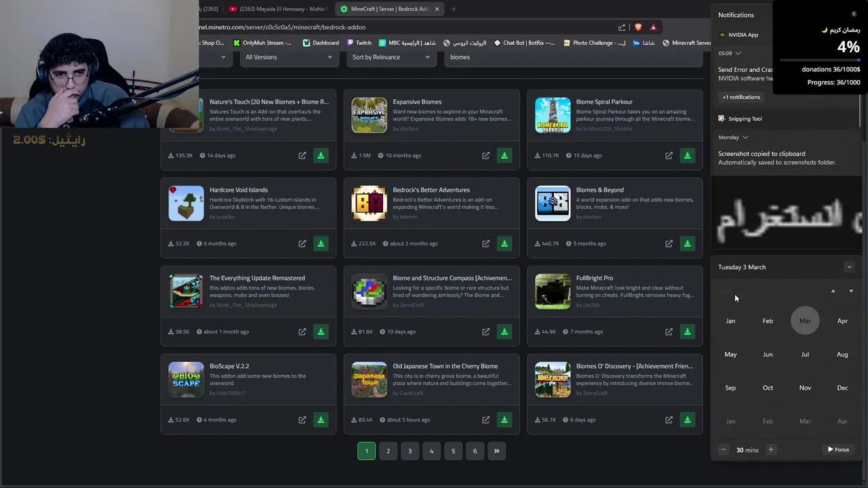
Task: Download the Nature's Touch add-on
Action: 321,155
